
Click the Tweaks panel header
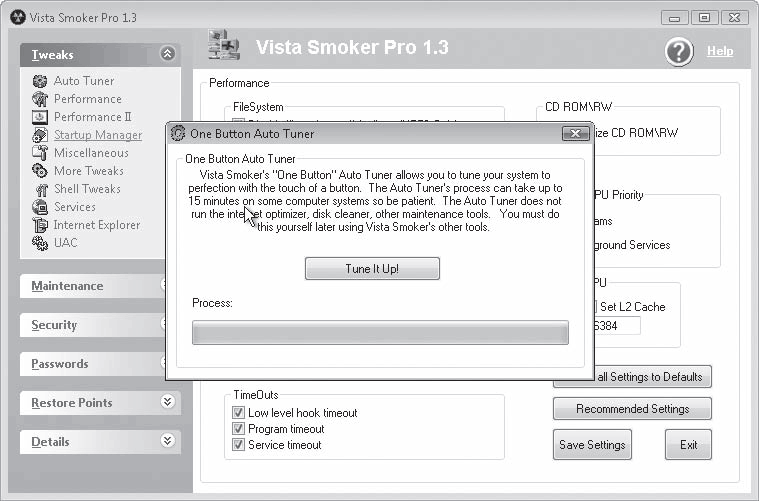(100, 55)
